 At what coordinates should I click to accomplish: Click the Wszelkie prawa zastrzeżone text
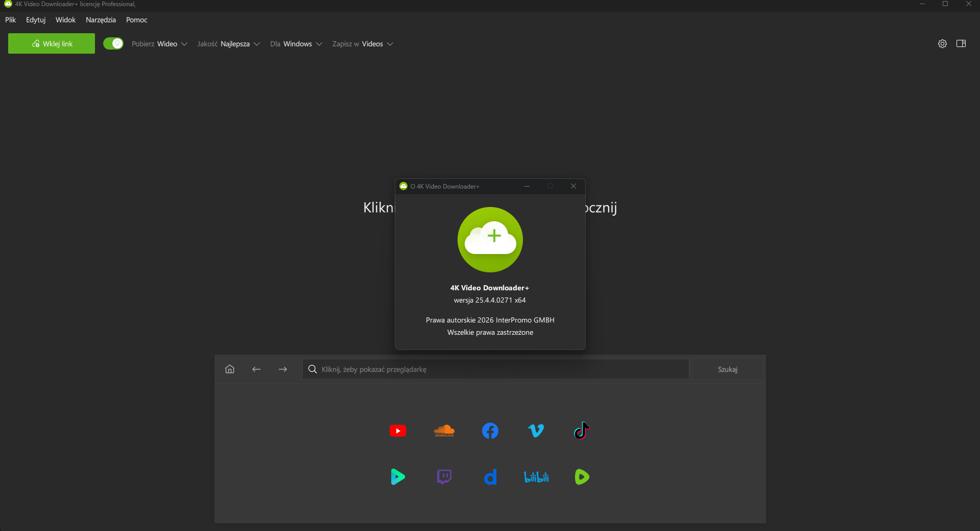(x=490, y=332)
